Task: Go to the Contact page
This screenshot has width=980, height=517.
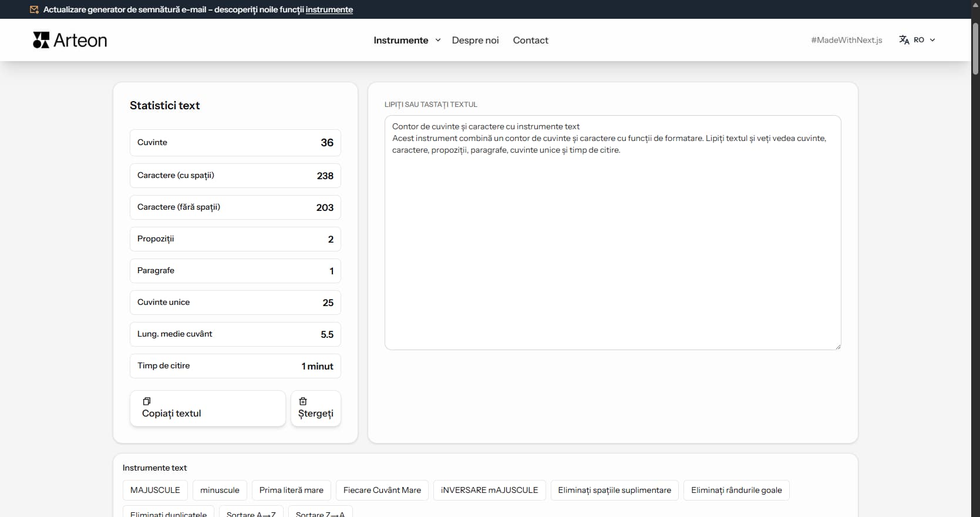Action: [x=530, y=40]
